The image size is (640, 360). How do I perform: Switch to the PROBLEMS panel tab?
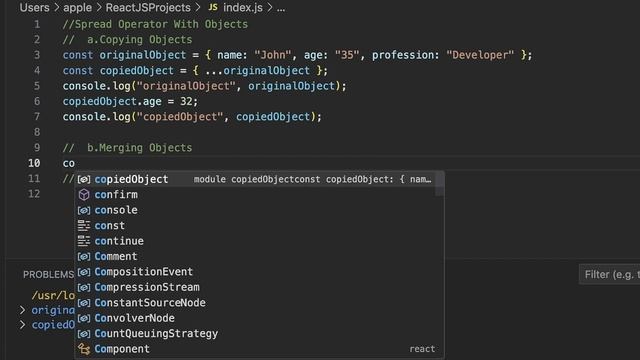(x=48, y=275)
